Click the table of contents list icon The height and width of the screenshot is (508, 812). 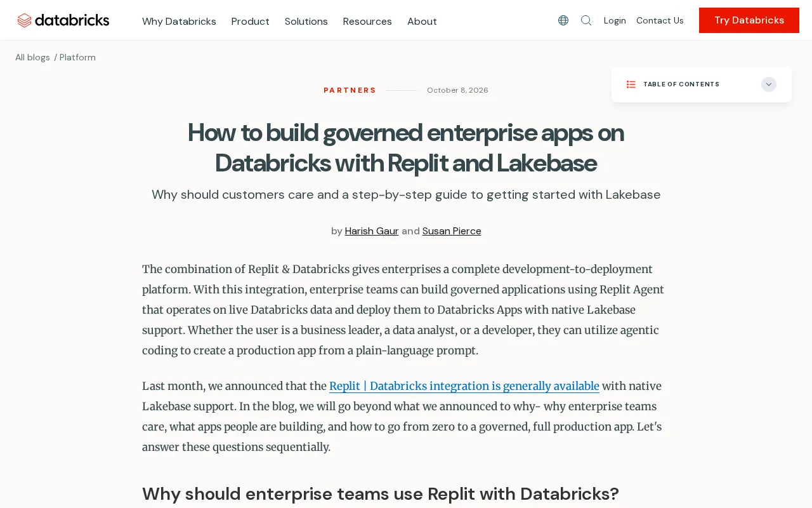tap(631, 84)
